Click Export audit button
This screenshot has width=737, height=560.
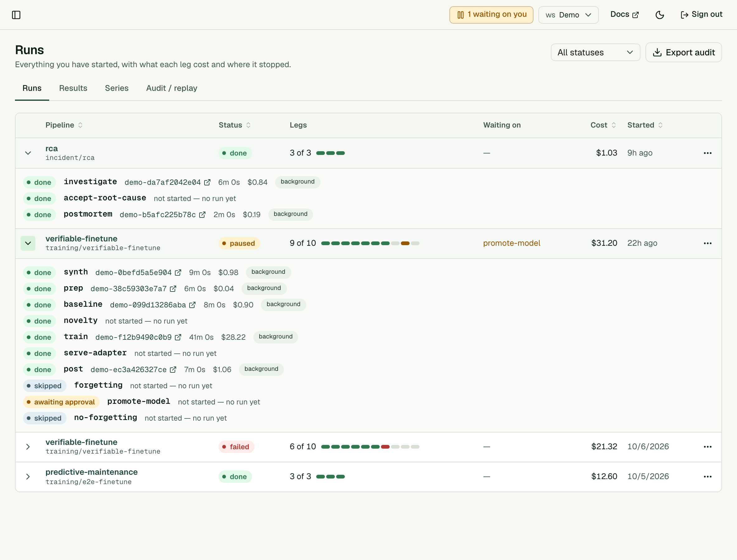(x=684, y=52)
